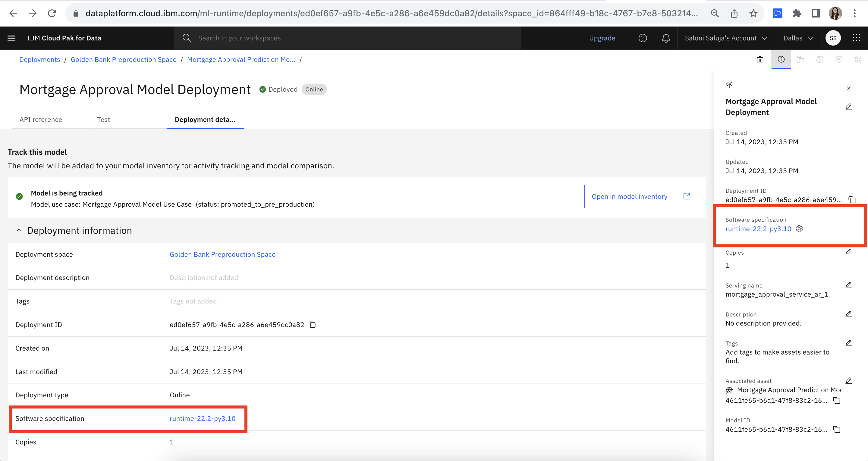868x461 pixels.
Task: Toggle the information panel icon
Action: pos(781,59)
